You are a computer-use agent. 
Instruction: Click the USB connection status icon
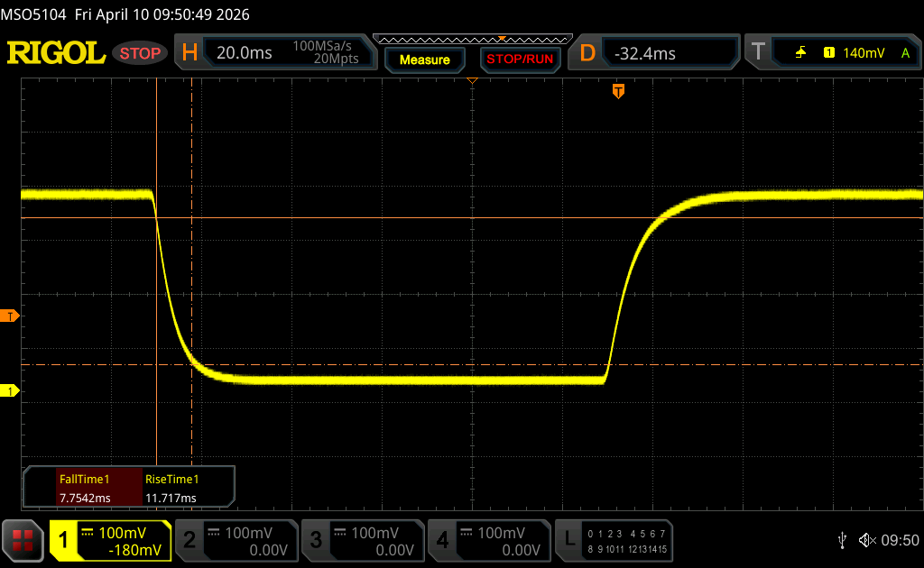843,540
